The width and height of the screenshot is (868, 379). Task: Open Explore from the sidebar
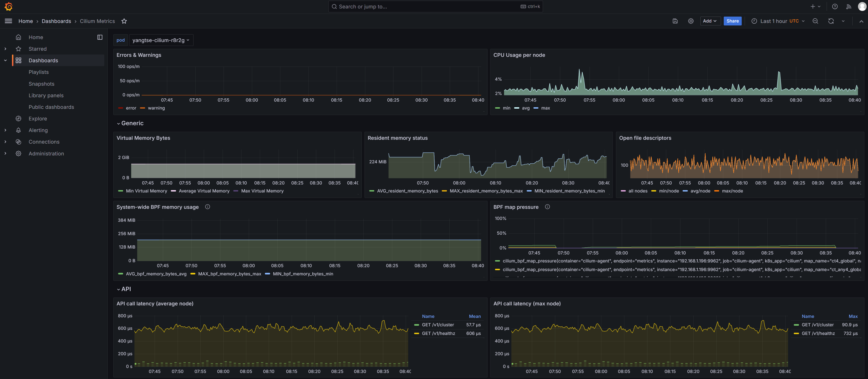[38, 119]
